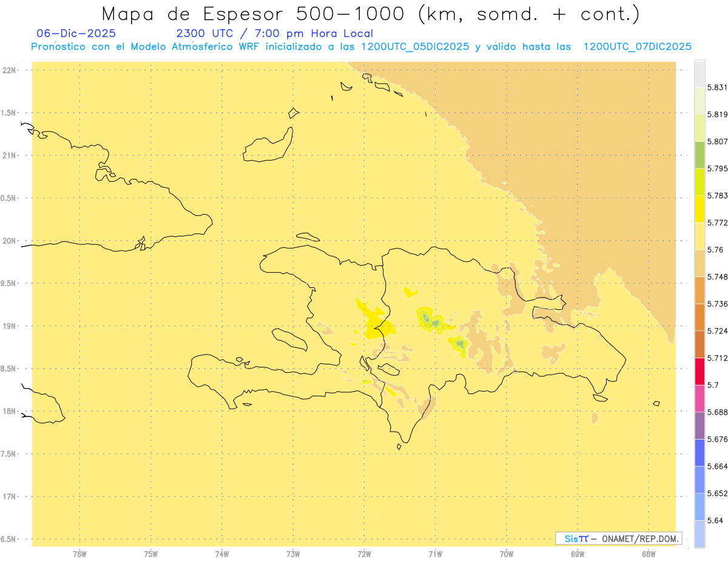Click the bright yellow legend swatch below 5.783
The image size is (728, 562).
click(x=699, y=209)
